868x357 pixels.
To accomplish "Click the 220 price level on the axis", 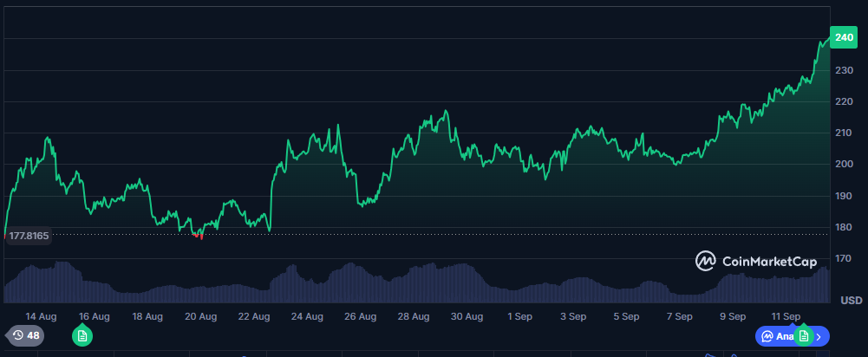I will [x=843, y=101].
